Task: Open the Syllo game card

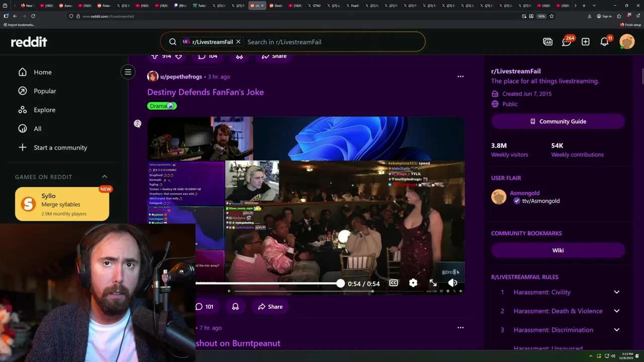Action: tap(62, 204)
